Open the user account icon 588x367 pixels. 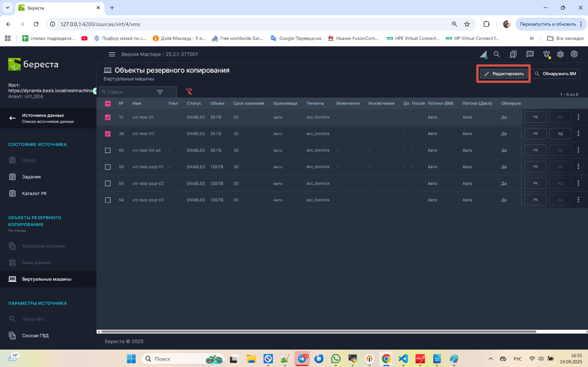574,54
